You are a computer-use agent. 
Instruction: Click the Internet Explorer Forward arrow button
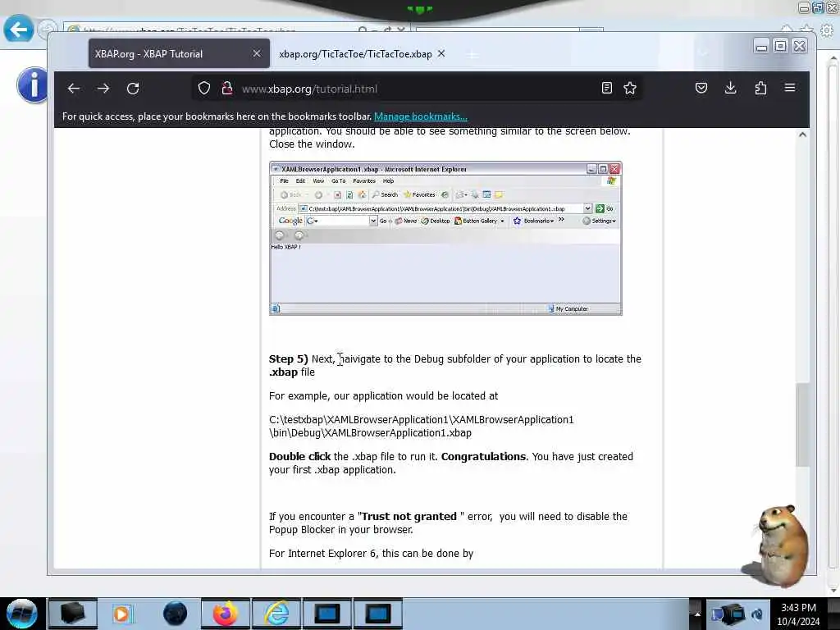[x=47, y=30]
